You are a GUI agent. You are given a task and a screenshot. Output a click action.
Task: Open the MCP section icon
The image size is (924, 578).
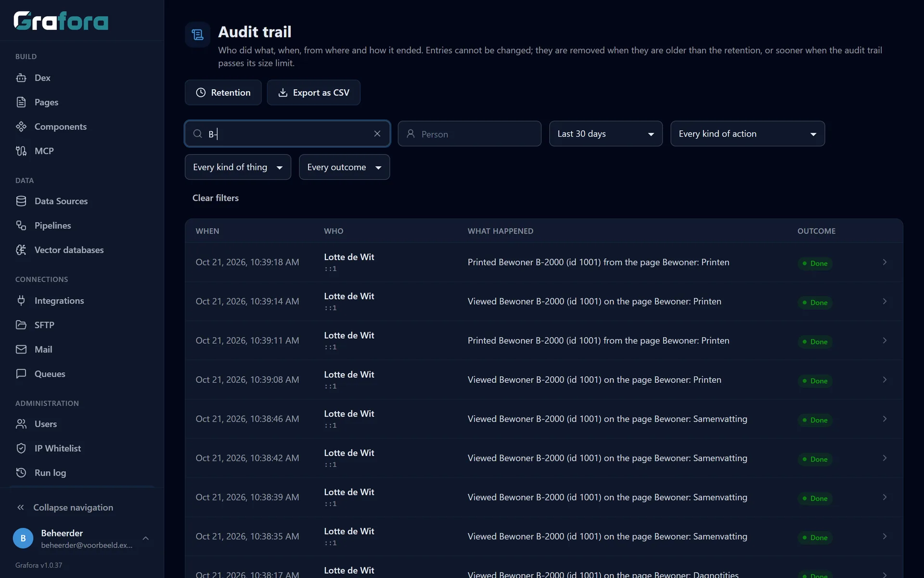[x=21, y=151]
